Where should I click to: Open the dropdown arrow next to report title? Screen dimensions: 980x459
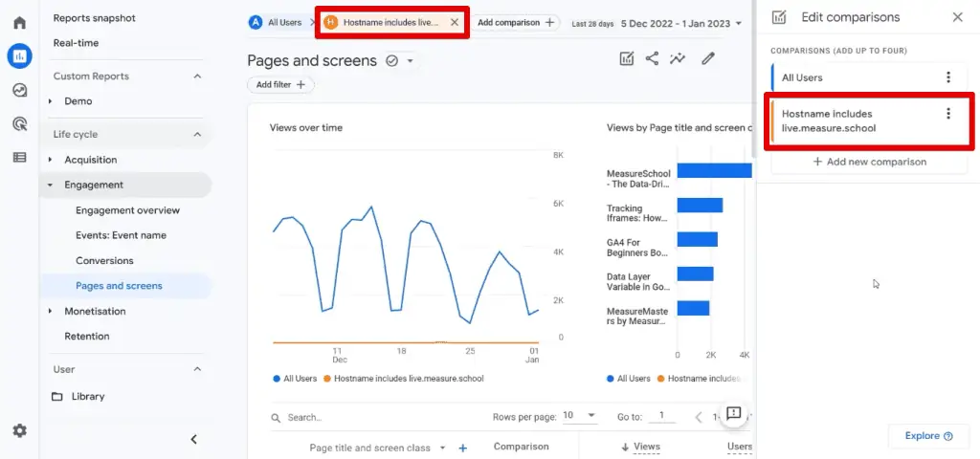411,61
